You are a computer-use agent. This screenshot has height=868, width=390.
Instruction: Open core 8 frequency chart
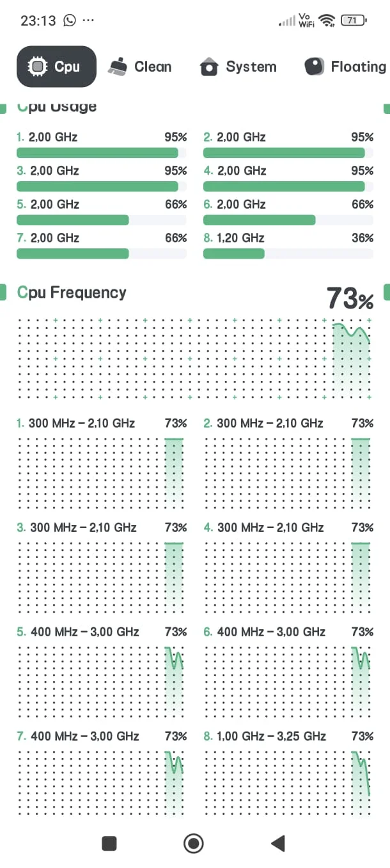click(x=288, y=778)
